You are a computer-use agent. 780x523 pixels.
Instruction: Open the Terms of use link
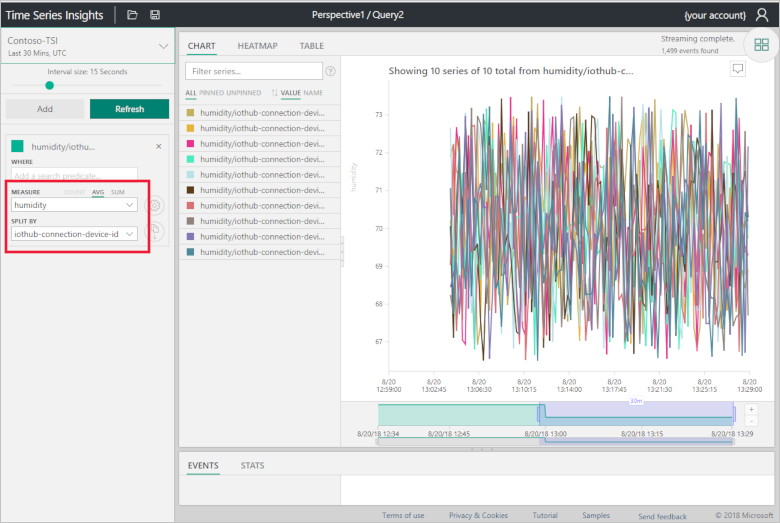coord(403,515)
